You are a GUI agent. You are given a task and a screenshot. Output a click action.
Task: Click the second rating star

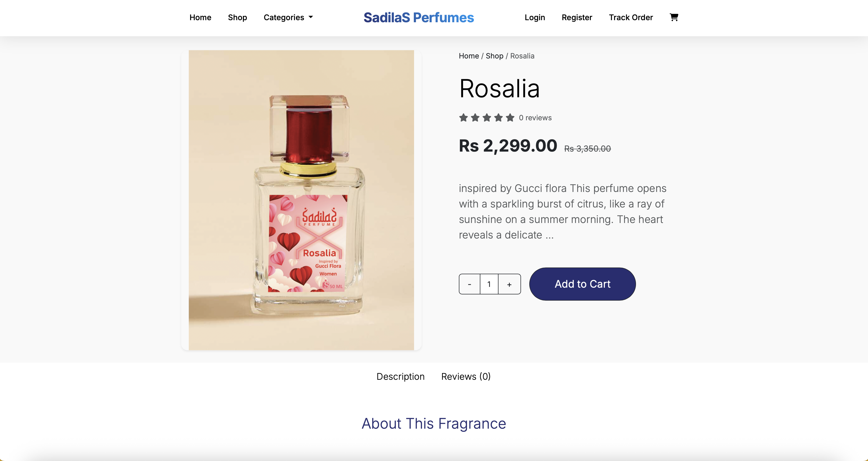pos(475,117)
